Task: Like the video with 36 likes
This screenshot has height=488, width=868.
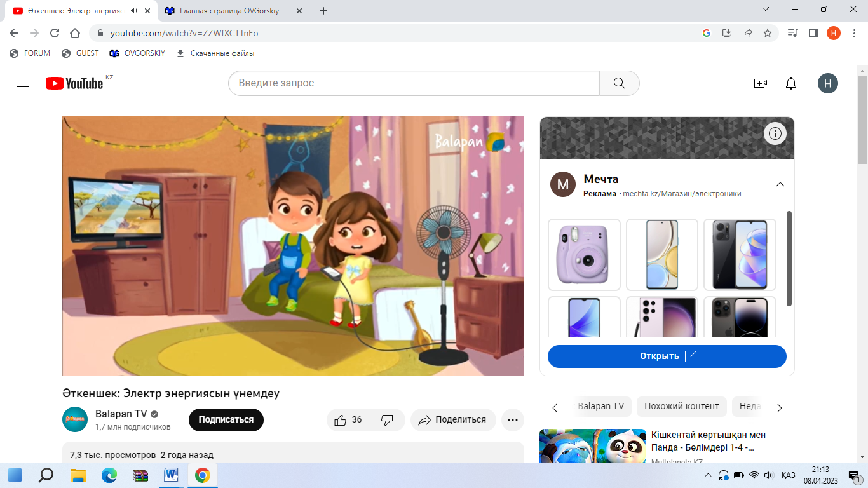Action: tap(349, 420)
